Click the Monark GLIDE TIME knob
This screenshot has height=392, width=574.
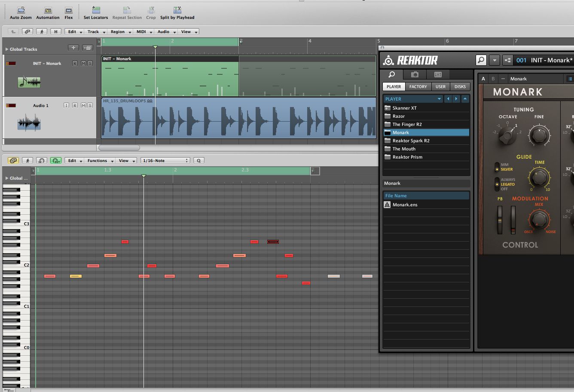539,177
